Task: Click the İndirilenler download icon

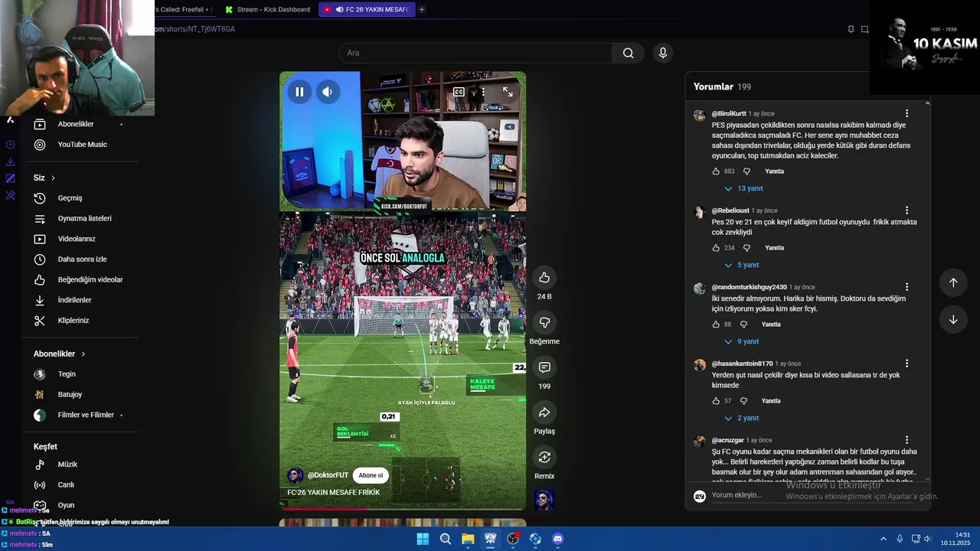Action: click(40, 300)
